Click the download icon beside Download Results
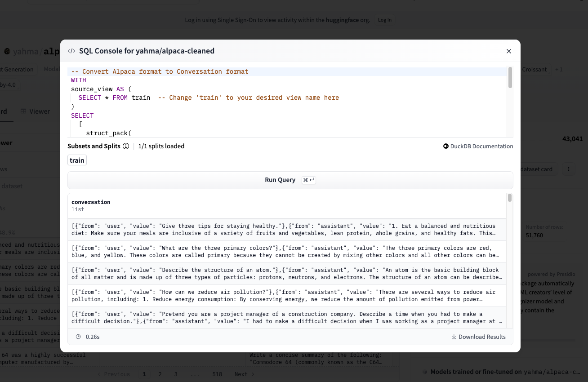Screen dimensions: 588x382 click(x=454, y=337)
